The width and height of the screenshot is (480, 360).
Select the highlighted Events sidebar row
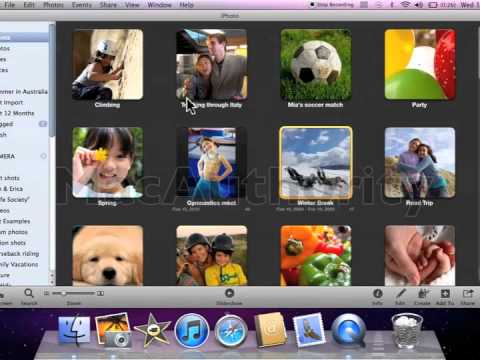click(24, 37)
